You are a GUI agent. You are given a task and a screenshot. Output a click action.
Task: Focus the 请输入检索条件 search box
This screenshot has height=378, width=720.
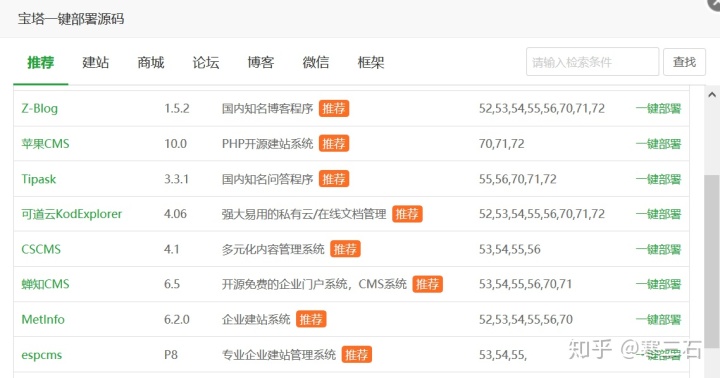(592, 62)
